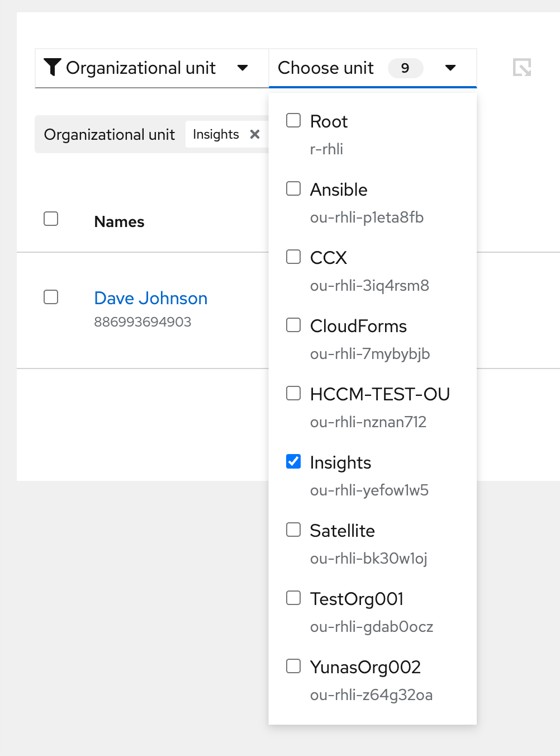Click the Root option label
The height and width of the screenshot is (756, 560).
(329, 121)
